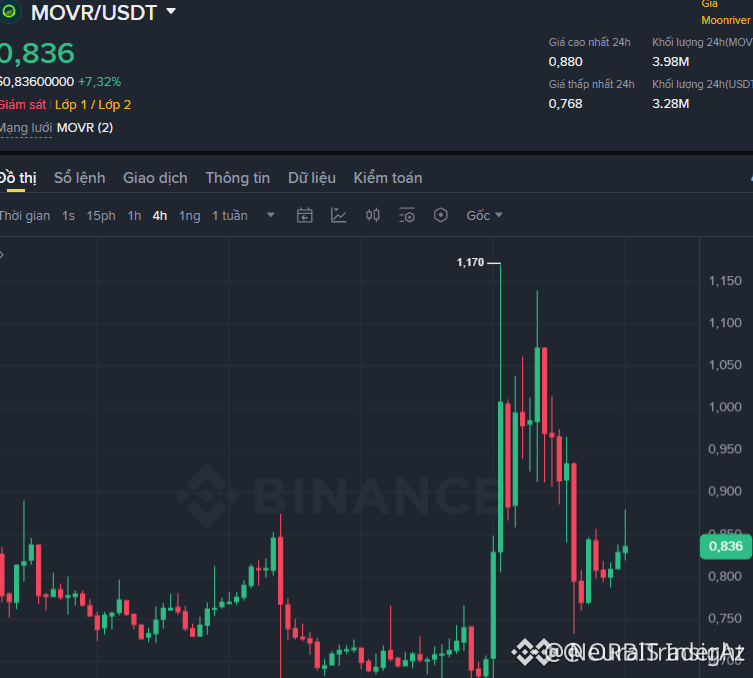753x678 pixels.
Task: Click the Mạng lưới network label
Action: pos(26,128)
